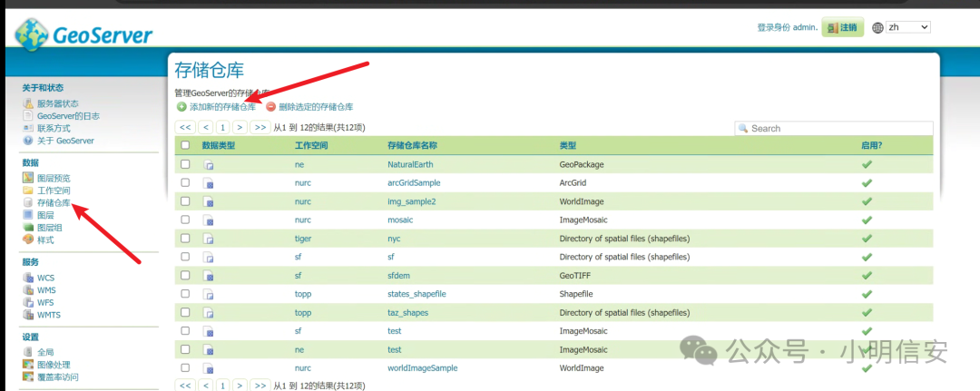Viewport: 980px width, 391px height.
Task: Go to first page with top << button
Action: click(x=185, y=127)
